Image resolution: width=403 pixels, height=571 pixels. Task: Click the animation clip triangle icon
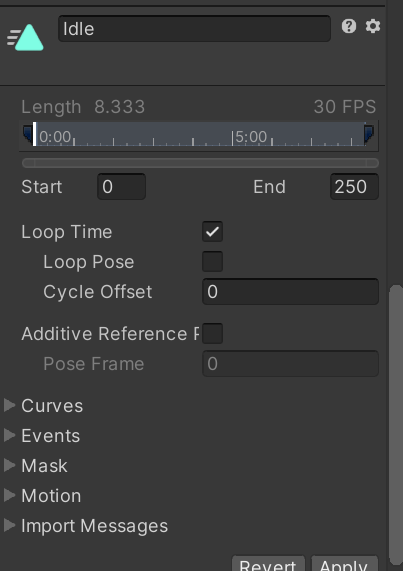pos(25,38)
